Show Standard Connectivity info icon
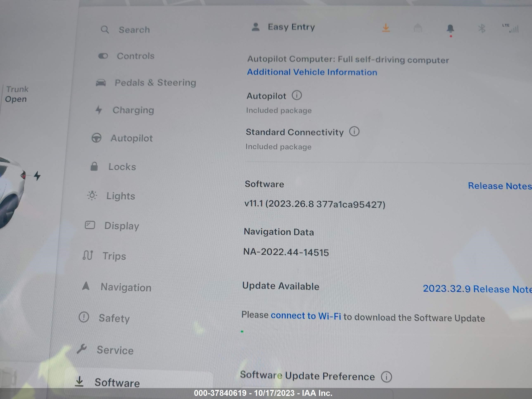532x399 pixels. pyautogui.click(x=354, y=131)
